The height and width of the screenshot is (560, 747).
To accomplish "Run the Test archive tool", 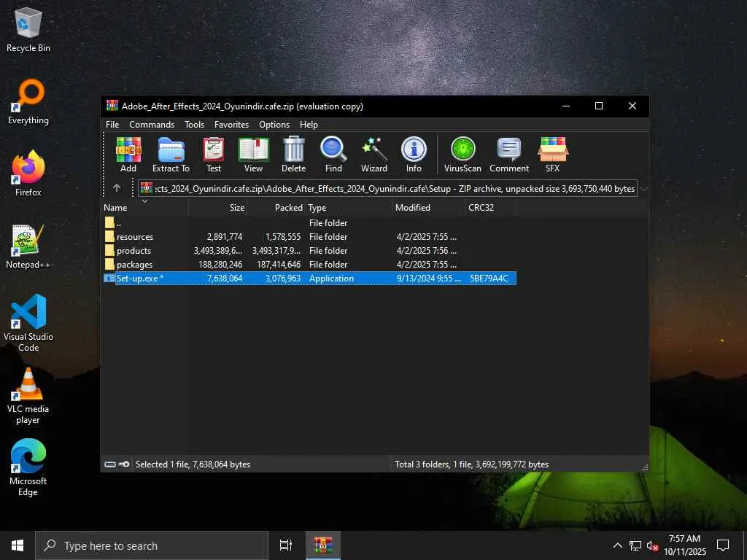I will click(x=214, y=155).
